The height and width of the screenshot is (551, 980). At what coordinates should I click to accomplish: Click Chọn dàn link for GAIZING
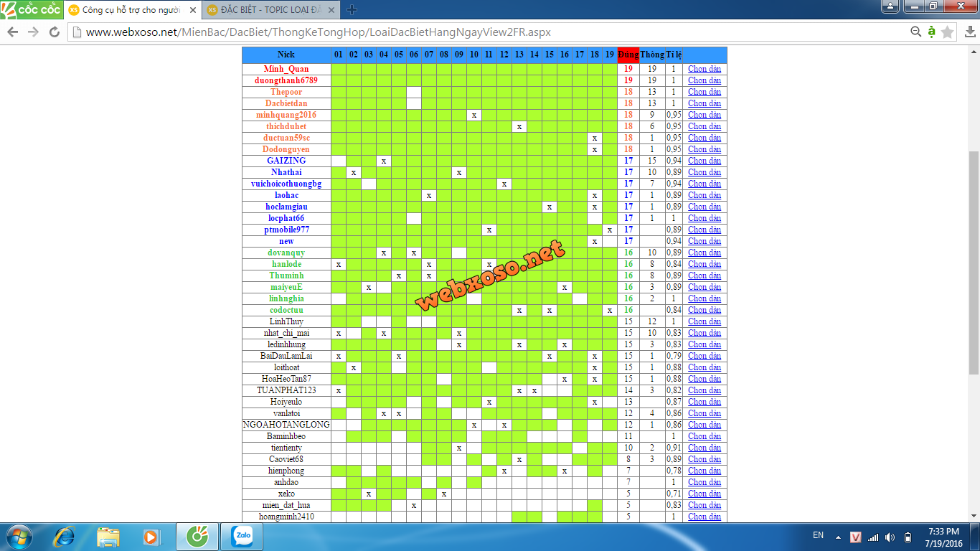click(x=704, y=161)
